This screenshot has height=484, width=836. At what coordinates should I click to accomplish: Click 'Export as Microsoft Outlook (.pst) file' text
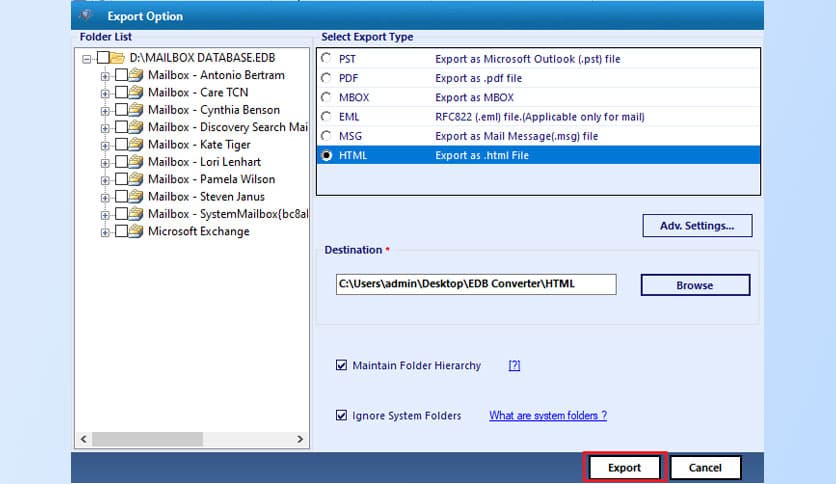tap(528, 59)
